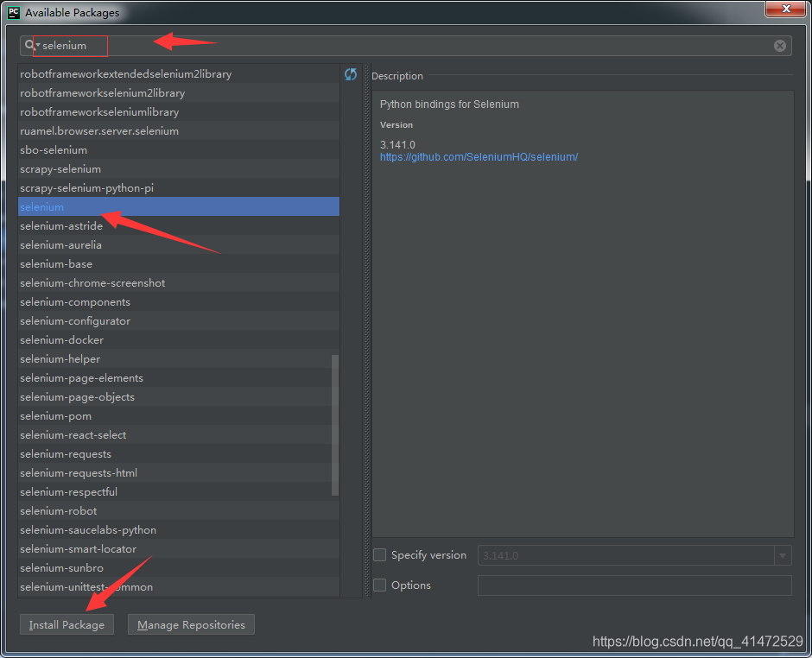812x658 pixels.
Task: Select the selenium-saucelabs-python package
Action: [179, 529]
